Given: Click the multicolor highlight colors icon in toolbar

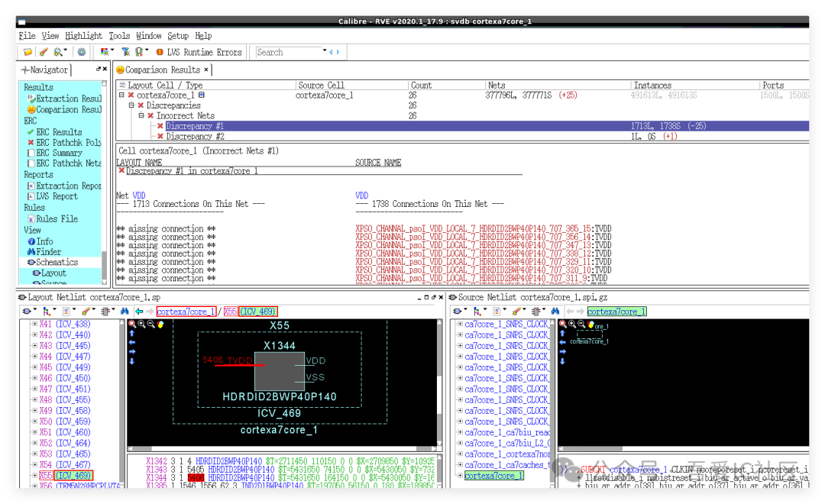Looking at the screenshot, I should tap(105, 52).
